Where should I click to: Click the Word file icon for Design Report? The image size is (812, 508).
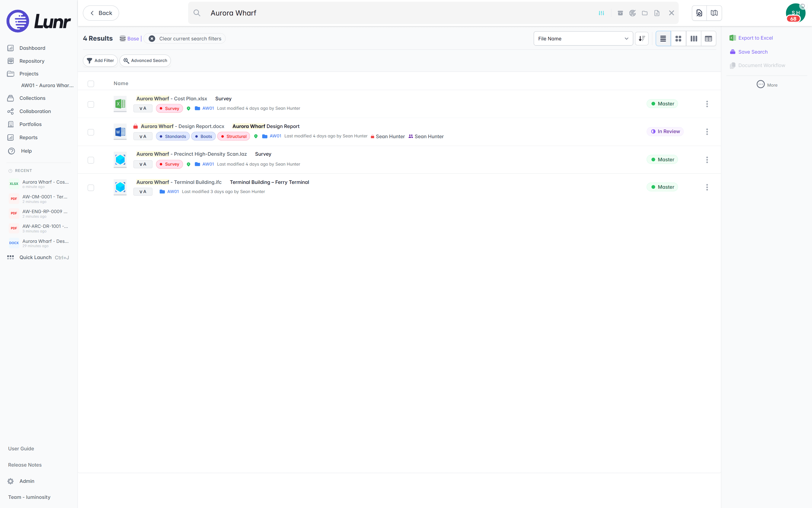coord(120,132)
